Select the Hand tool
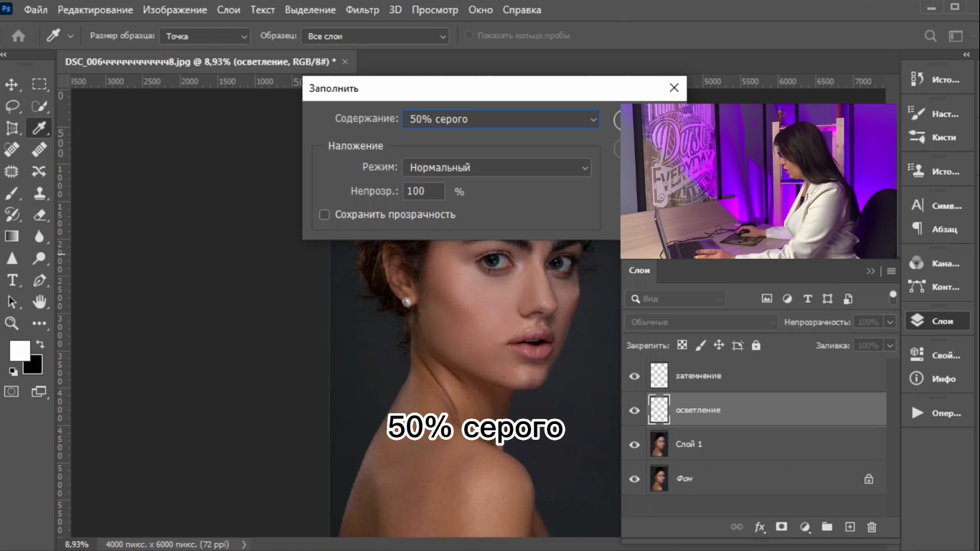This screenshot has height=551, width=980. pyautogui.click(x=39, y=301)
